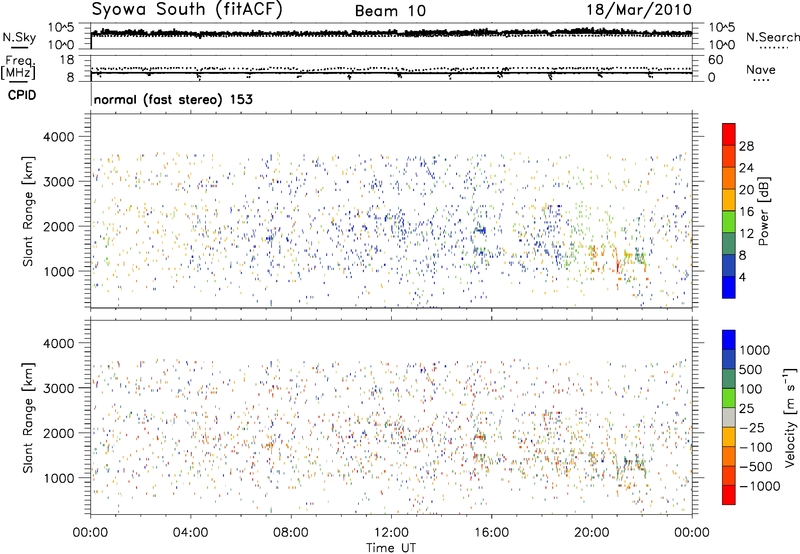Click the 'Time UT' axis title

[x=391, y=548]
